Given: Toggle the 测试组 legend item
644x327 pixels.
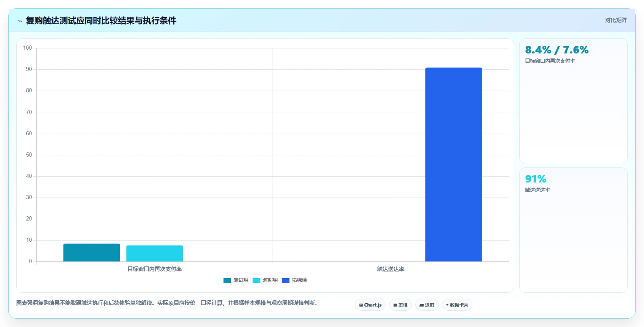Looking at the screenshot, I should (x=236, y=280).
